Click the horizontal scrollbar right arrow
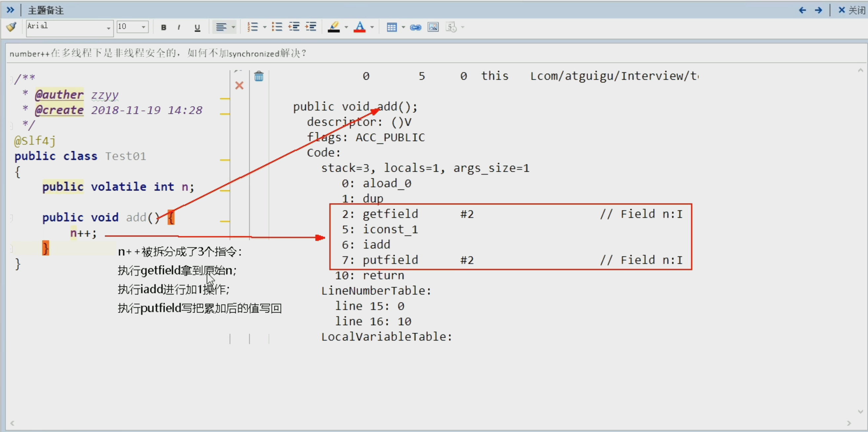This screenshot has height=432, width=868. pyautogui.click(x=849, y=423)
